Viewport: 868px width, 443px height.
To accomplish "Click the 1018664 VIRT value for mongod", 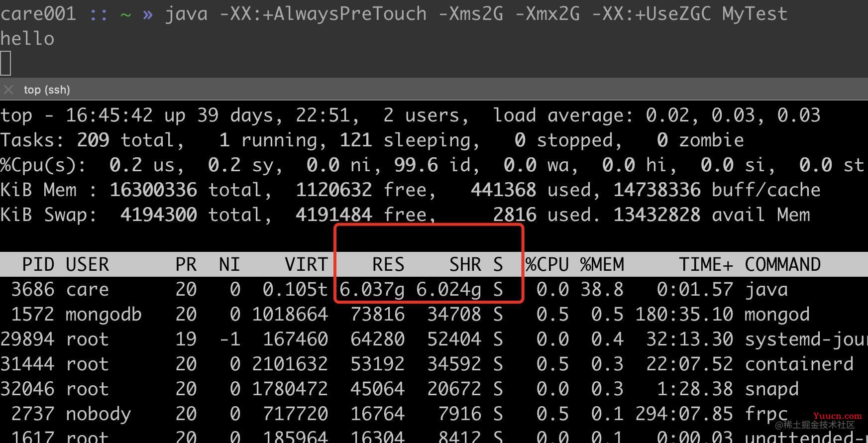I will 290,314.
